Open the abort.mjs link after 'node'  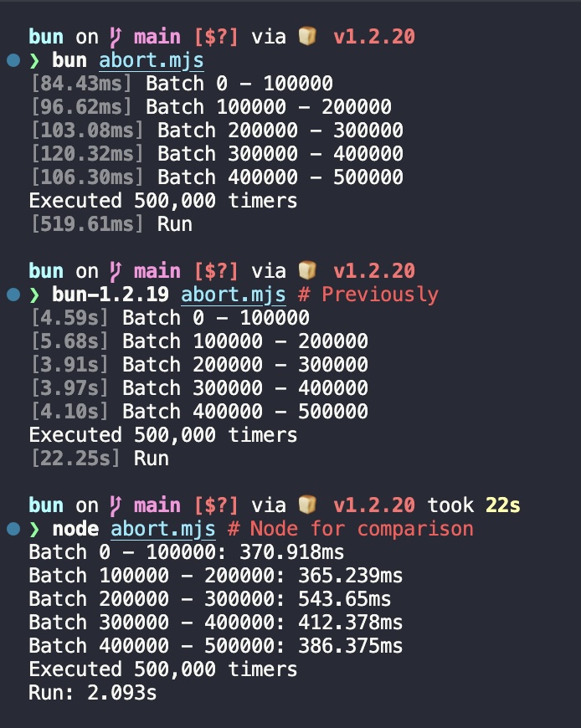pos(162,529)
